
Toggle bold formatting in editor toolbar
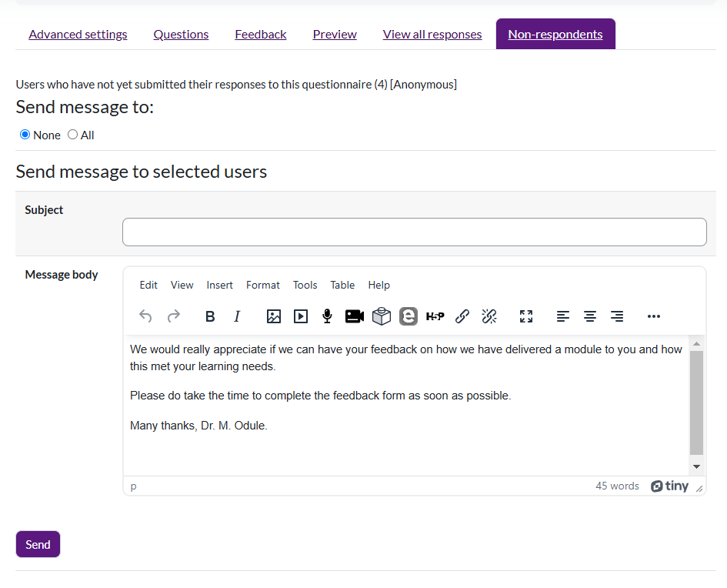pyautogui.click(x=210, y=316)
